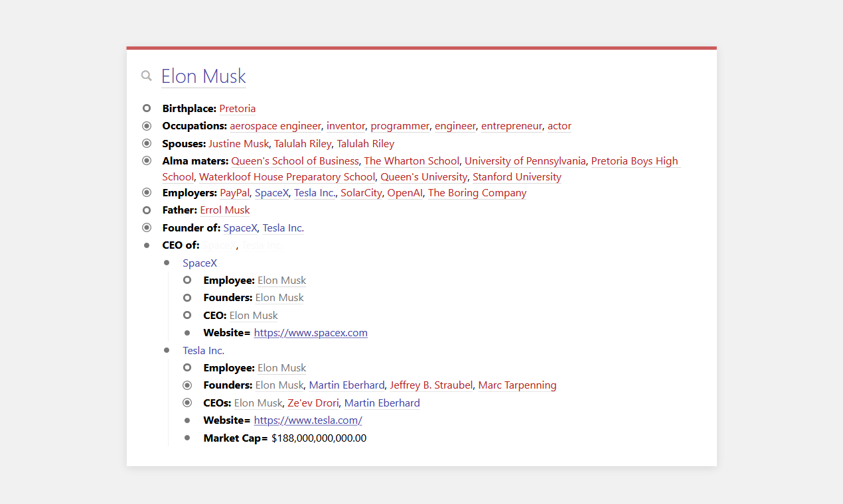Open the Marc Tarpenning link
Viewport: 843px width, 504px height.
[x=518, y=385]
